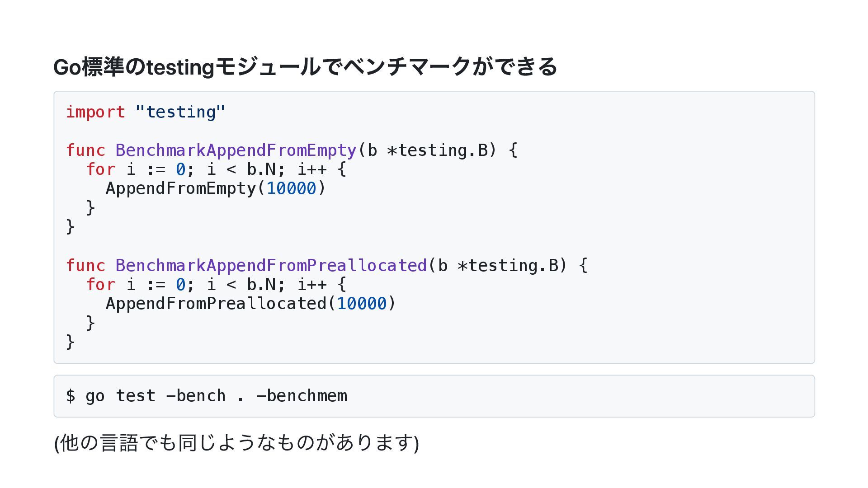
Task: Click the import keyword in the code
Action: pyautogui.click(x=95, y=112)
